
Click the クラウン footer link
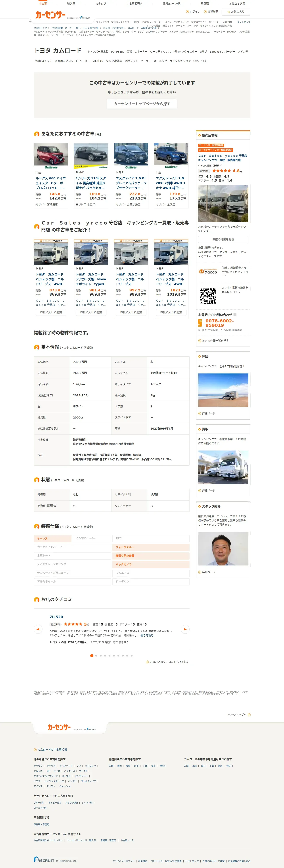38,766
